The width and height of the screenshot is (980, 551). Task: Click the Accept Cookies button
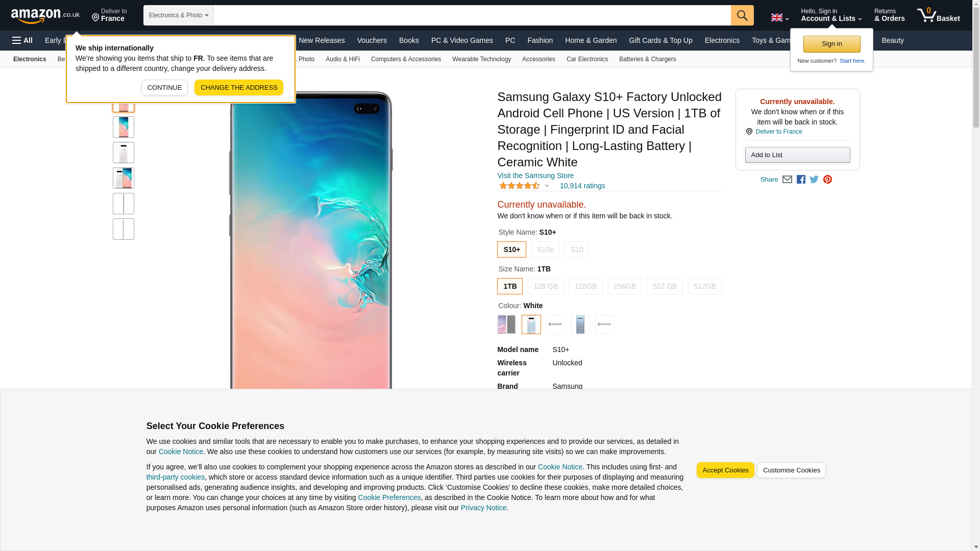725,470
